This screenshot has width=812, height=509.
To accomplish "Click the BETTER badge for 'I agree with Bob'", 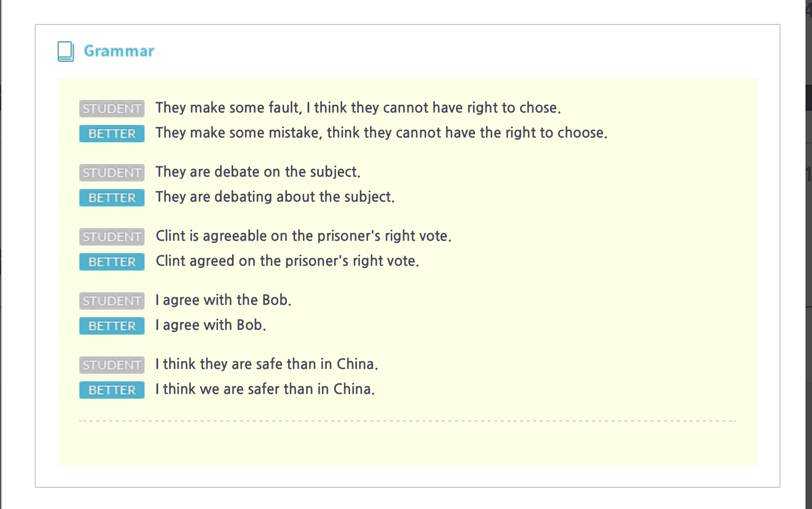I will click(x=112, y=326).
